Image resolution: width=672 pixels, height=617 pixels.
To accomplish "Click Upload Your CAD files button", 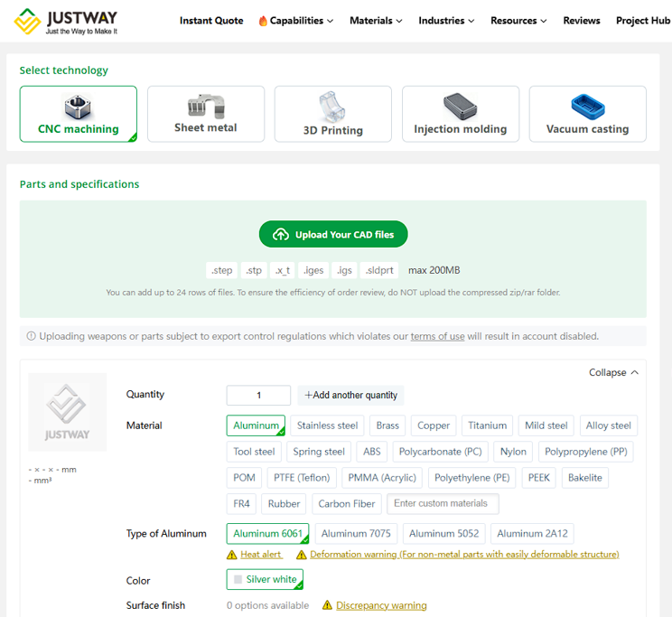I will point(333,235).
